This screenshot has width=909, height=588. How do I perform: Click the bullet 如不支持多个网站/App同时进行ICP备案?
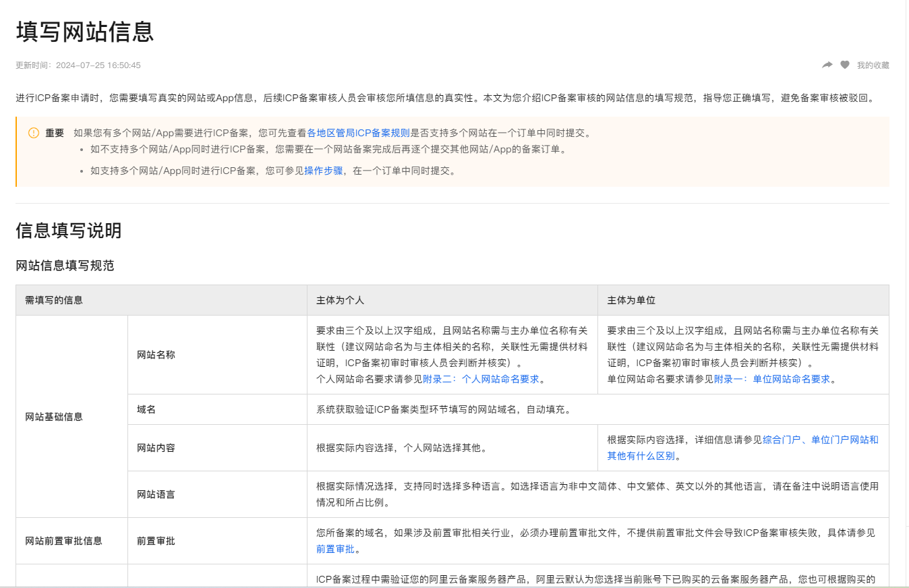pyautogui.click(x=328, y=149)
